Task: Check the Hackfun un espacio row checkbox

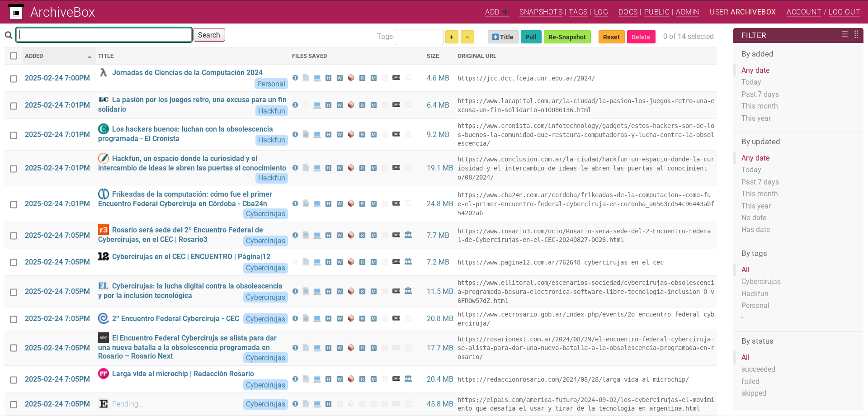Action: pyautogui.click(x=14, y=169)
